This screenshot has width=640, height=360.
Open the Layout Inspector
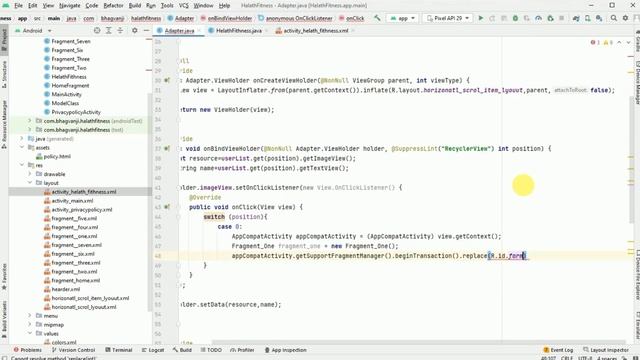(x=606, y=350)
